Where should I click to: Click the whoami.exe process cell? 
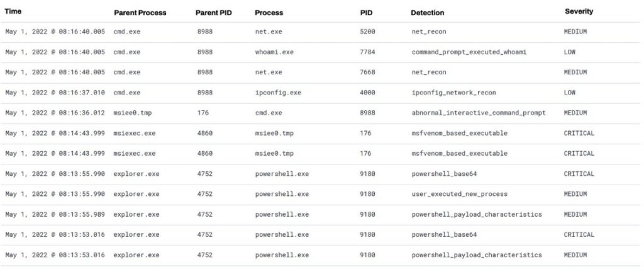click(x=274, y=52)
